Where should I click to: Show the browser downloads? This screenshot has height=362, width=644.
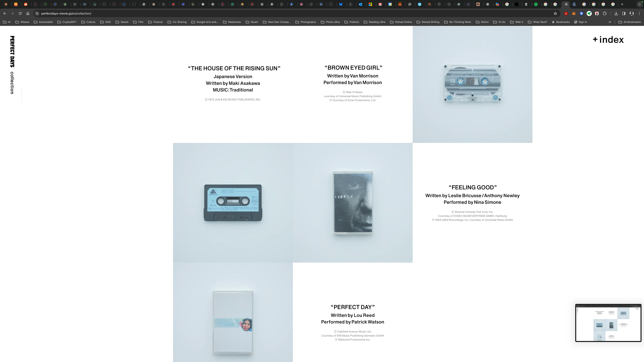click(616, 13)
